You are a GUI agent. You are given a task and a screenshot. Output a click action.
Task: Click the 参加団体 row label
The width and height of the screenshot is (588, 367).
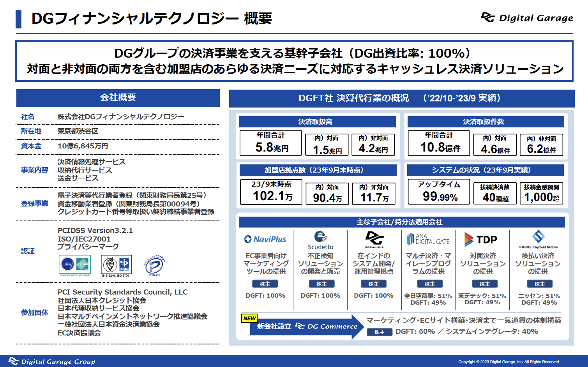35,313
